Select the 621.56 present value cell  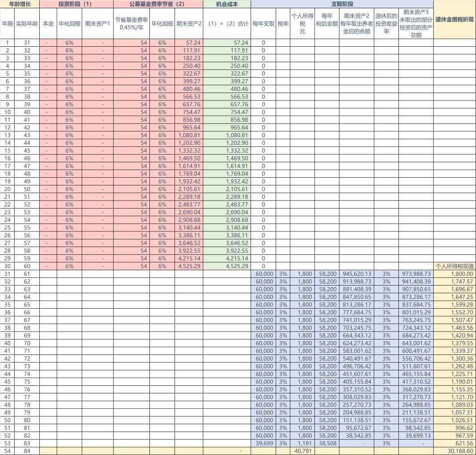click(455, 444)
